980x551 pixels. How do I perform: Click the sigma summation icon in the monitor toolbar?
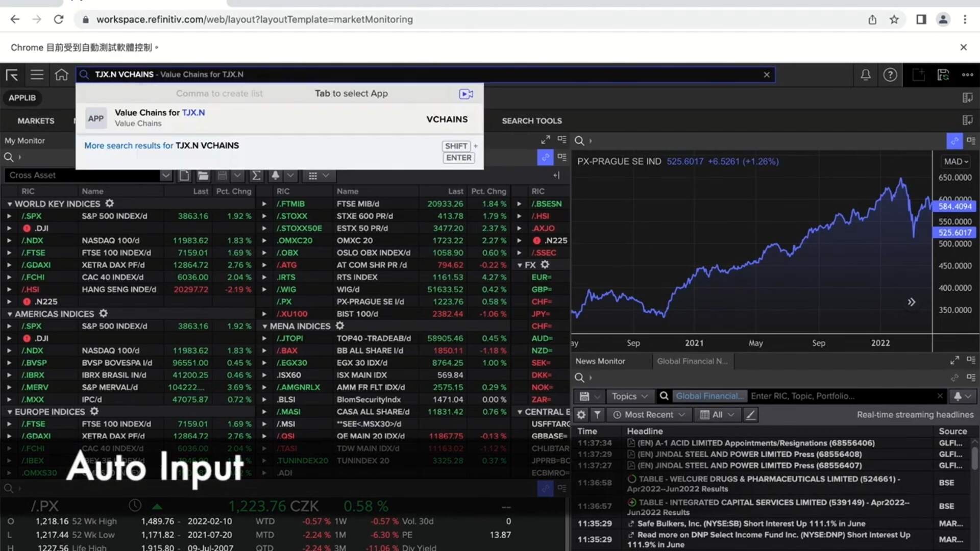pos(256,176)
